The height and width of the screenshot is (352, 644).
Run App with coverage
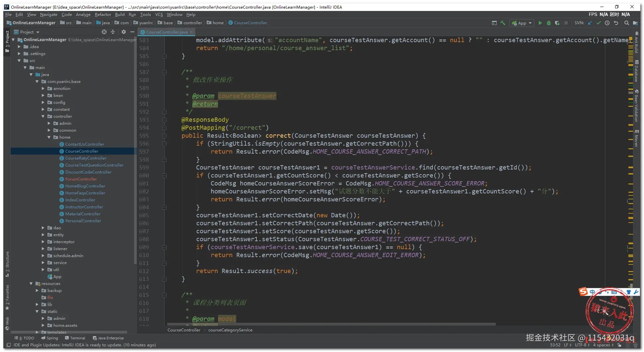557,23
